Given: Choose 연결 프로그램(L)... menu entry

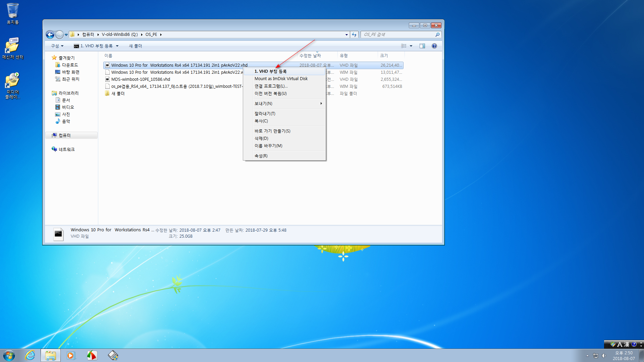Looking at the screenshot, I should (x=284, y=86).
